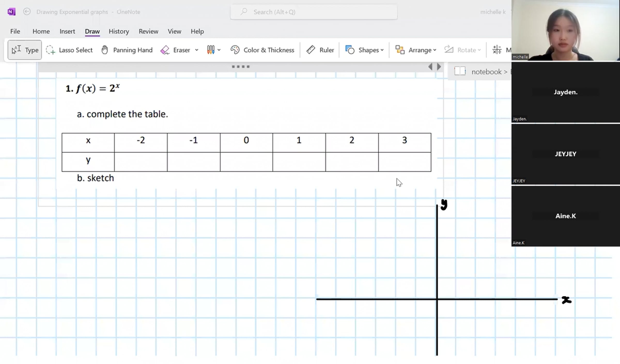Viewport: 620px width, 364px height.
Task: Open the Rotate dropdown
Action: point(462,50)
